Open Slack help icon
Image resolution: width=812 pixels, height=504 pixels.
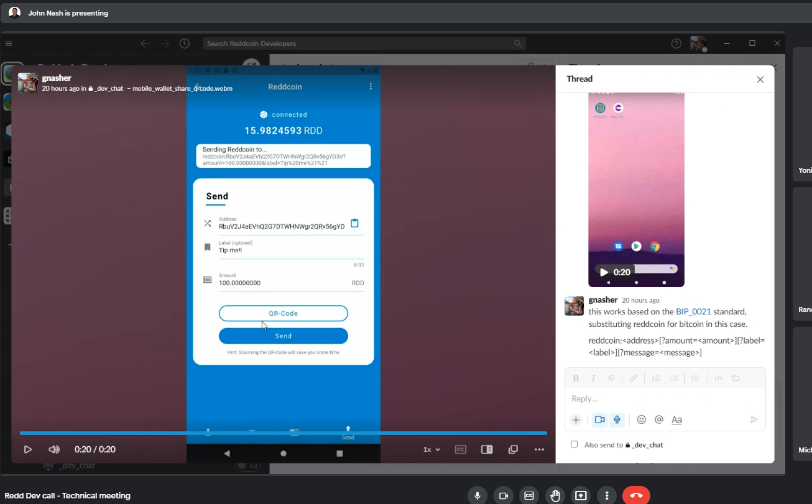[x=676, y=44]
